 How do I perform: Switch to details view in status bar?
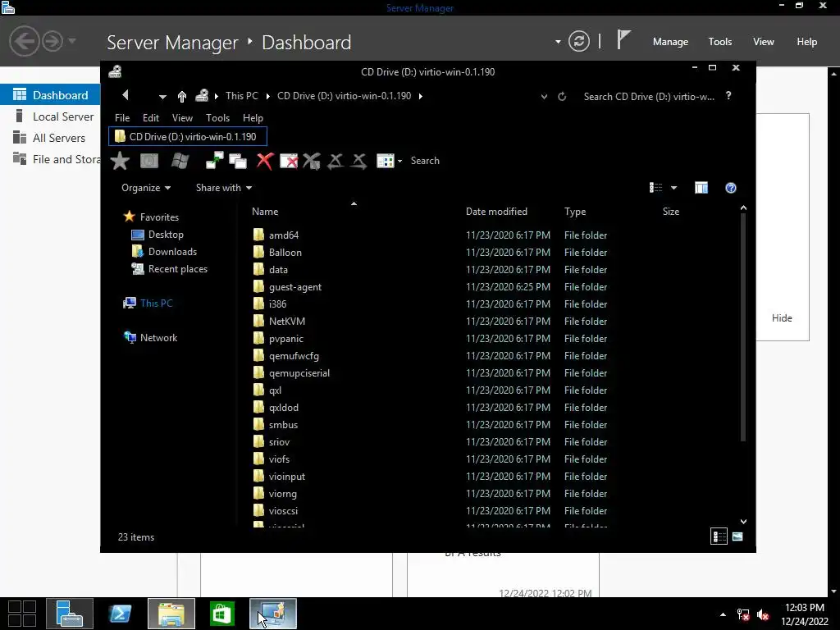coord(719,536)
